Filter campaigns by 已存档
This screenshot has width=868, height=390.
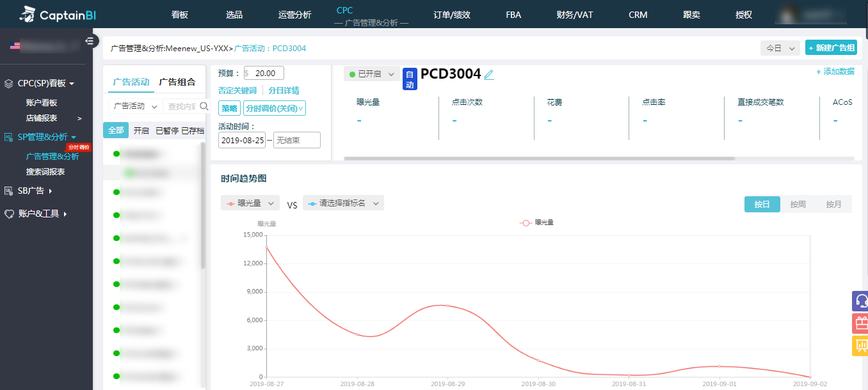click(x=193, y=130)
